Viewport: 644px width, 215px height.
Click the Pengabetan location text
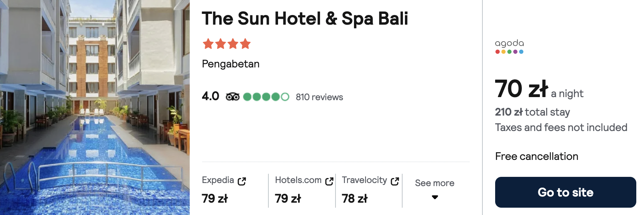click(231, 64)
